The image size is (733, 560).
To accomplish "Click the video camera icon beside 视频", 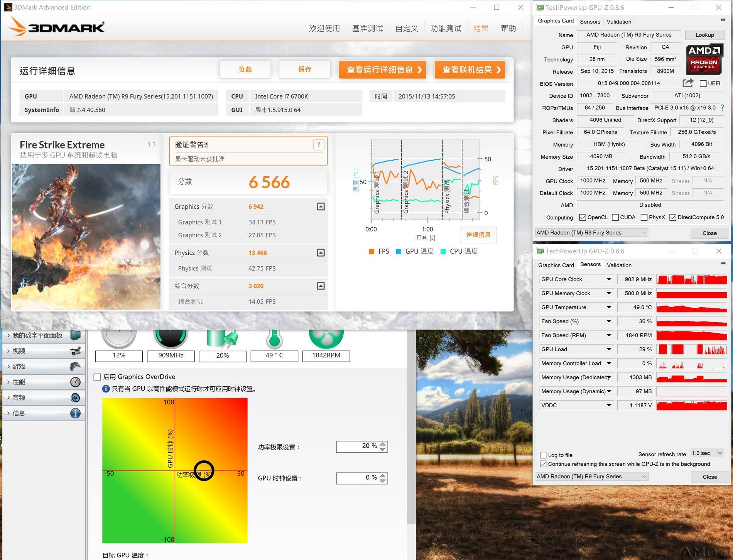I will [76, 350].
